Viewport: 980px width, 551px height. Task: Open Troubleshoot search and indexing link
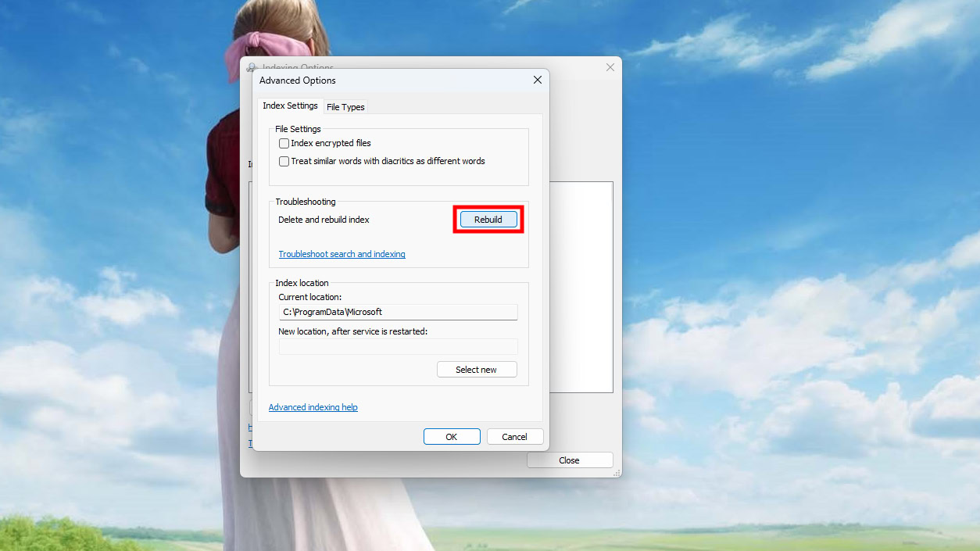pos(342,254)
